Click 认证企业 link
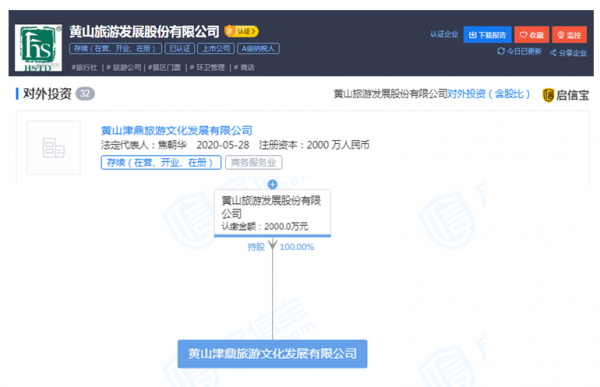The image size is (600, 387). point(444,34)
